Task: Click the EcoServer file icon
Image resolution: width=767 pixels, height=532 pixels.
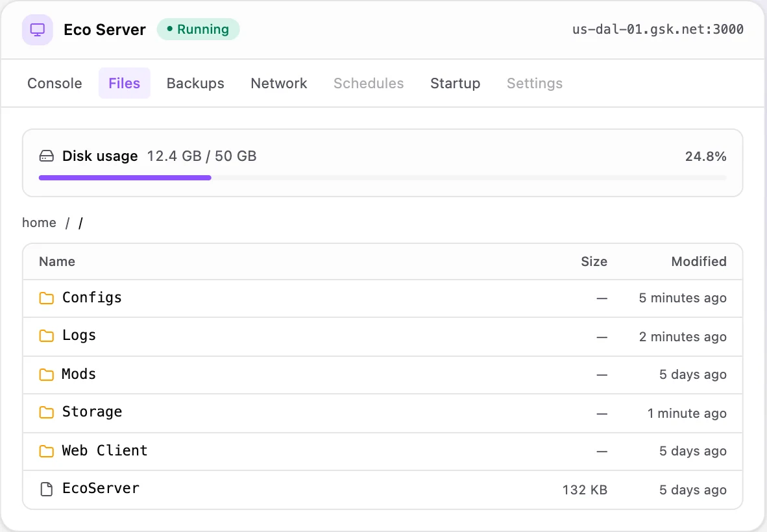Action: coord(47,489)
